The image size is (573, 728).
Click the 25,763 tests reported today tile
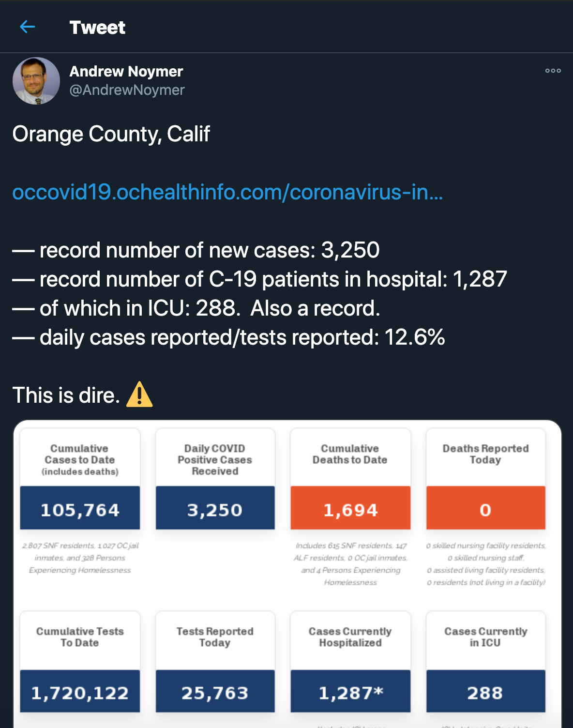[x=215, y=692]
